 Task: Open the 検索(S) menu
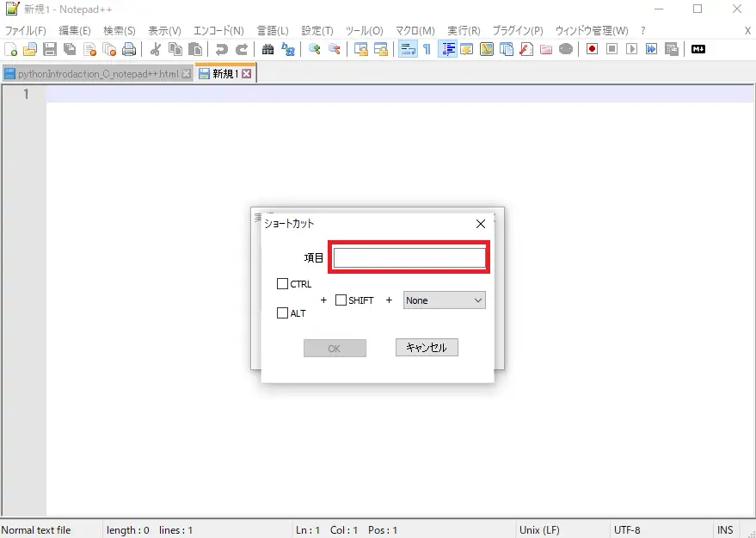120,31
